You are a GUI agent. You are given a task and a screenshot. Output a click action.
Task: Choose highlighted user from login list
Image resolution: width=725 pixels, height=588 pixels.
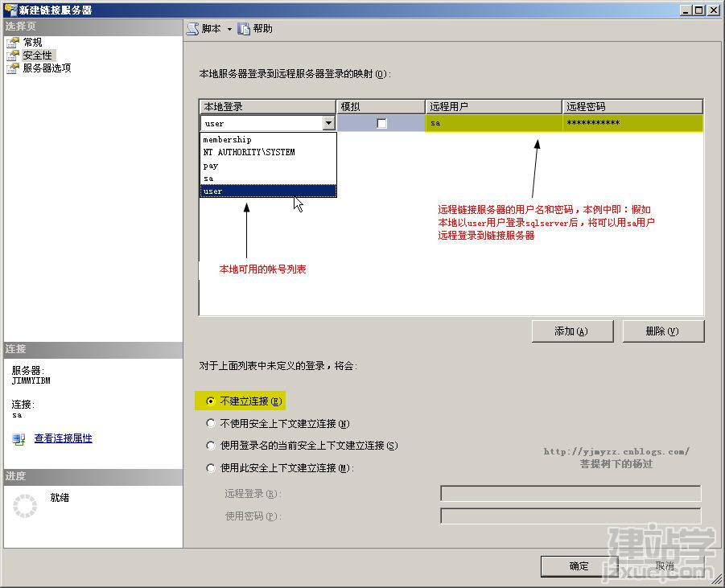pos(268,191)
